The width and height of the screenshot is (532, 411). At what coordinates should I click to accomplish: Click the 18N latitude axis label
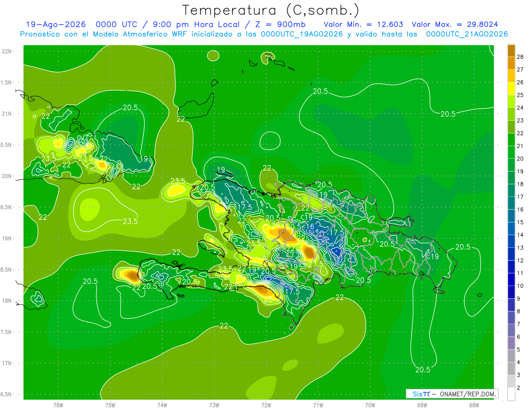pyautogui.click(x=7, y=301)
